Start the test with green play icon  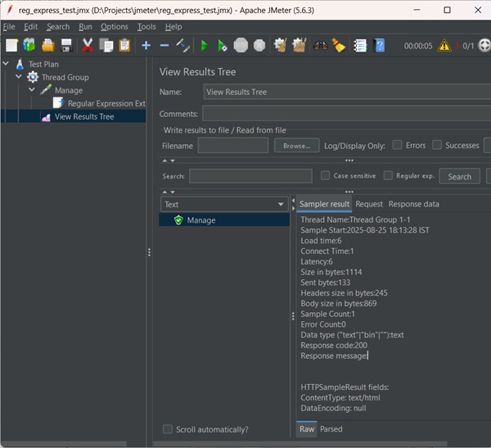click(204, 46)
